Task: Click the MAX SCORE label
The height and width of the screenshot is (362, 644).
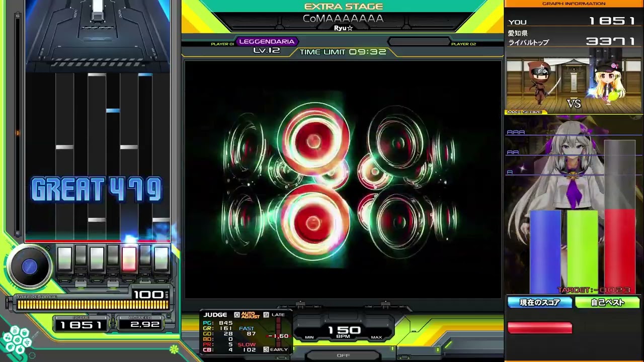Action: [x=524, y=112]
